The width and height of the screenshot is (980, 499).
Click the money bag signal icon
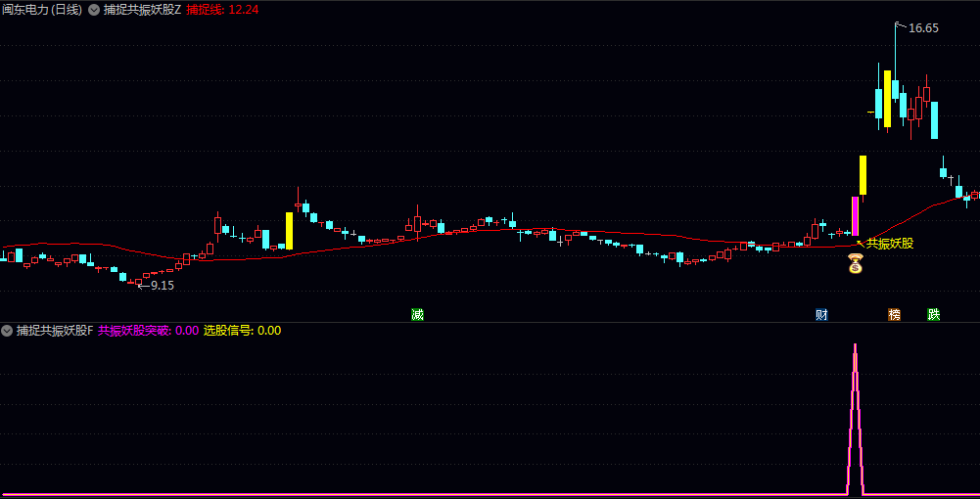point(855,263)
